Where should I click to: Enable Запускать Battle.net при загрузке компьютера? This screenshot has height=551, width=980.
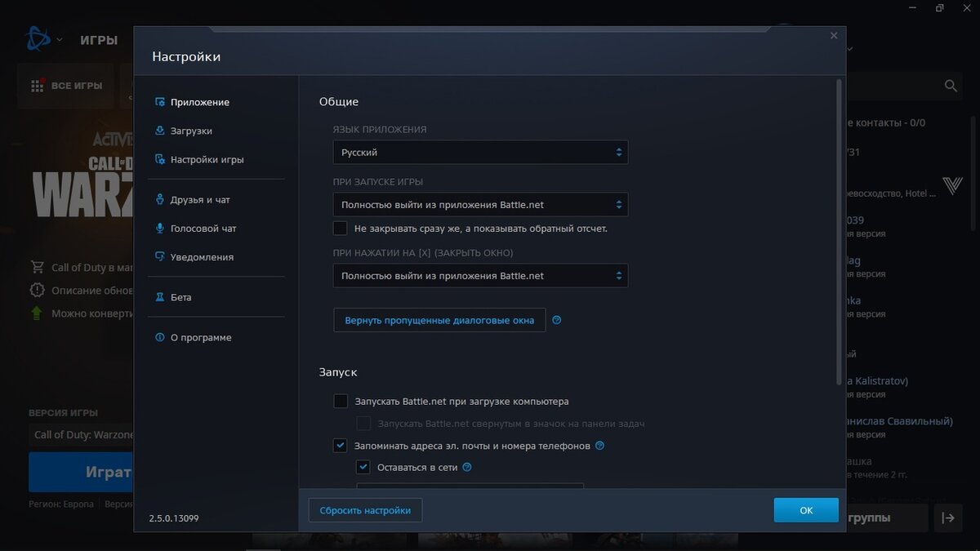pos(341,401)
